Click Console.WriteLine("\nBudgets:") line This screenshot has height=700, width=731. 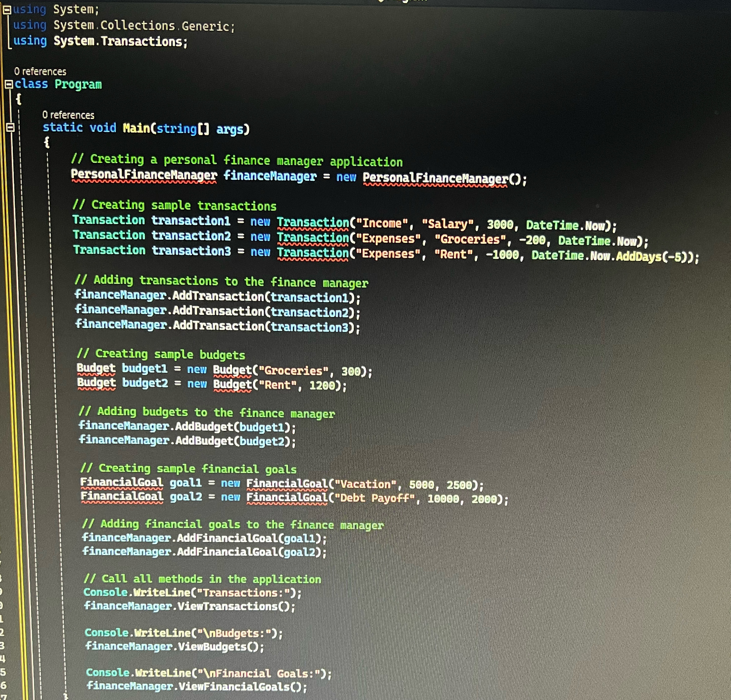click(184, 633)
